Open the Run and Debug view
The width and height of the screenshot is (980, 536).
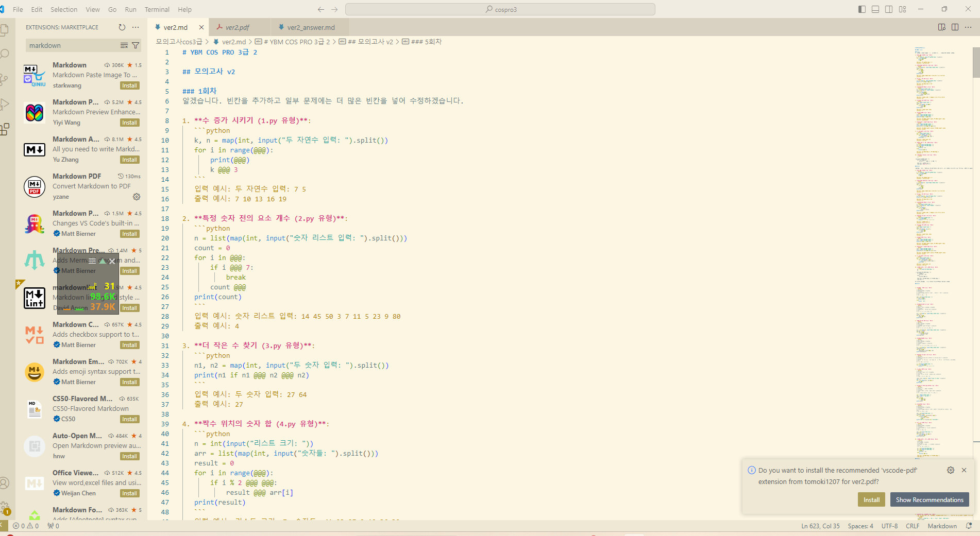click(x=4, y=103)
